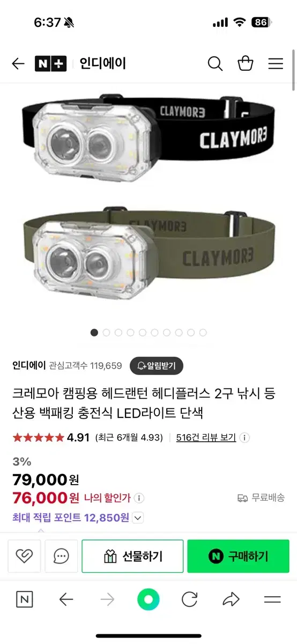Tap the green 구매하기 buy button

238,556
